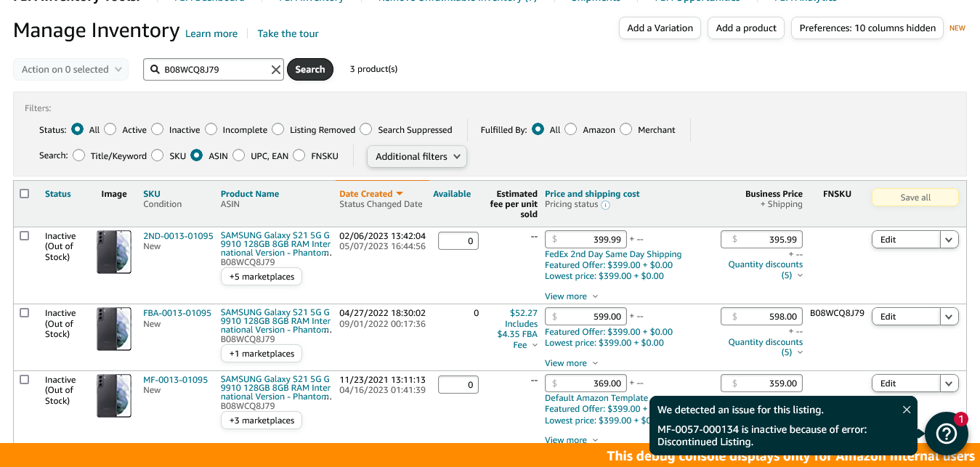The image size is (980, 467).
Task: Check the 2ND-0013-01095 row checkbox
Action: (25, 236)
